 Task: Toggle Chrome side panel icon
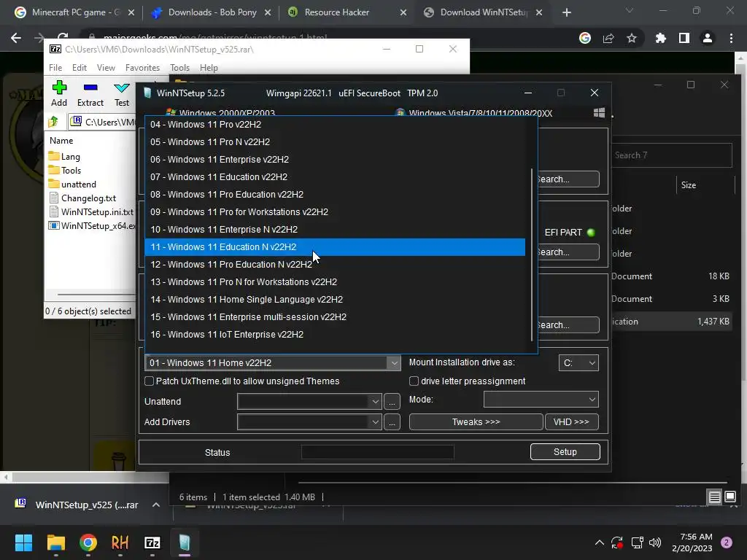click(684, 38)
